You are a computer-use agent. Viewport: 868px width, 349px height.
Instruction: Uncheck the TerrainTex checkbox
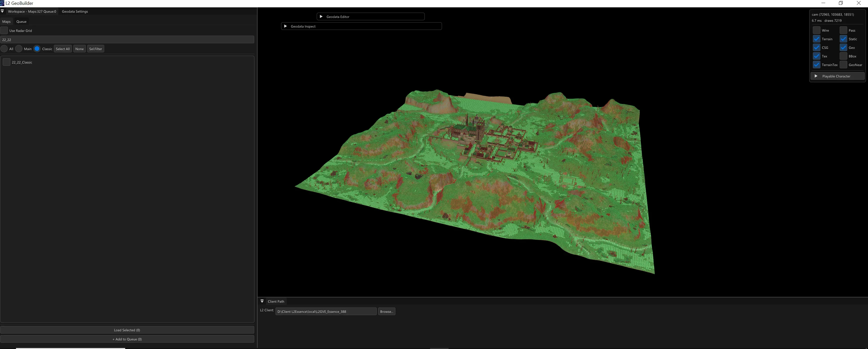pyautogui.click(x=816, y=65)
